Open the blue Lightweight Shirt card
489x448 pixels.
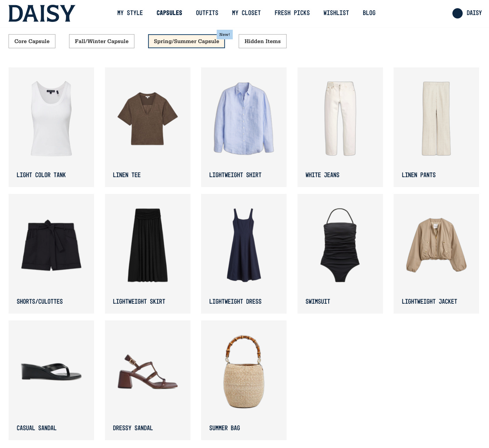click(244, 127)
